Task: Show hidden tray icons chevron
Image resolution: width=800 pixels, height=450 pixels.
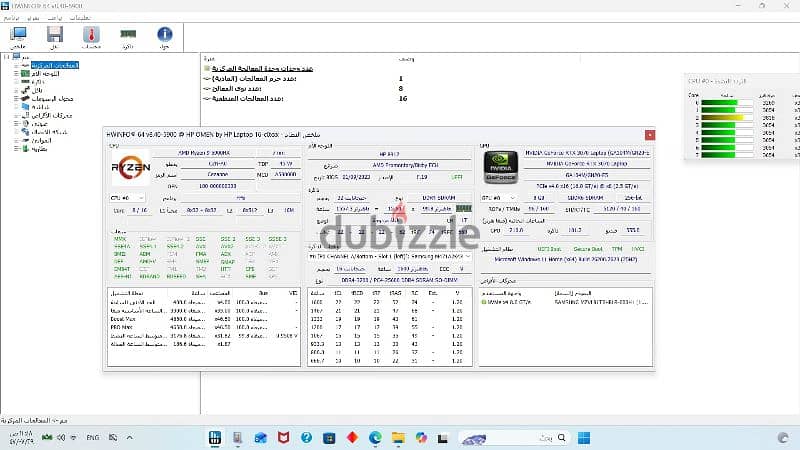Action: [x=130, y=437]
